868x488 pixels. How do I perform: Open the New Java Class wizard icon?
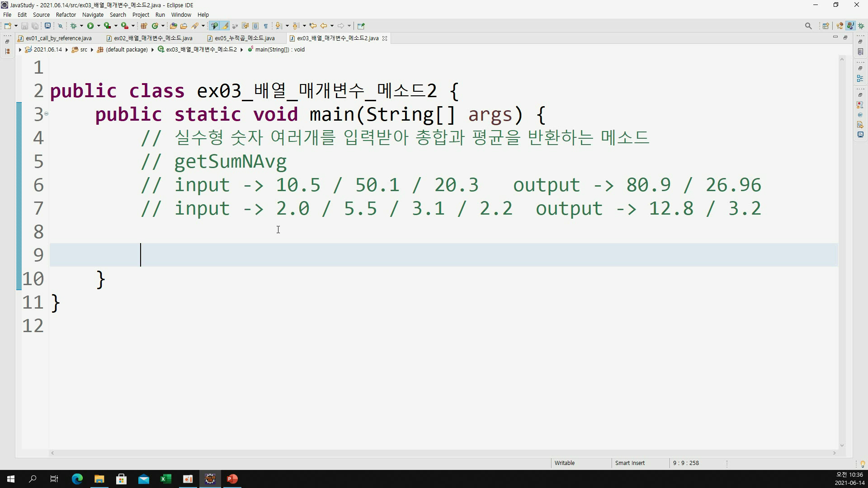155,26
